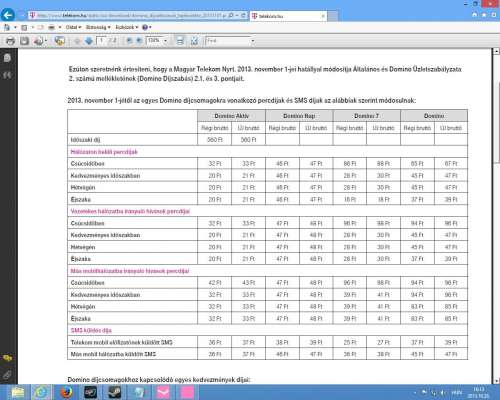
Task: Click the scrollbar up arrow
Action: click(496, 51)
